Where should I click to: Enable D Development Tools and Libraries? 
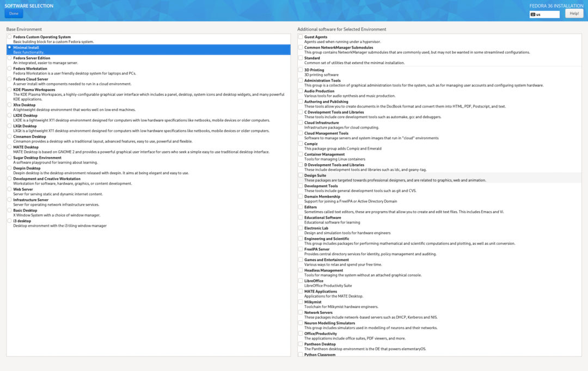(301, 164)
